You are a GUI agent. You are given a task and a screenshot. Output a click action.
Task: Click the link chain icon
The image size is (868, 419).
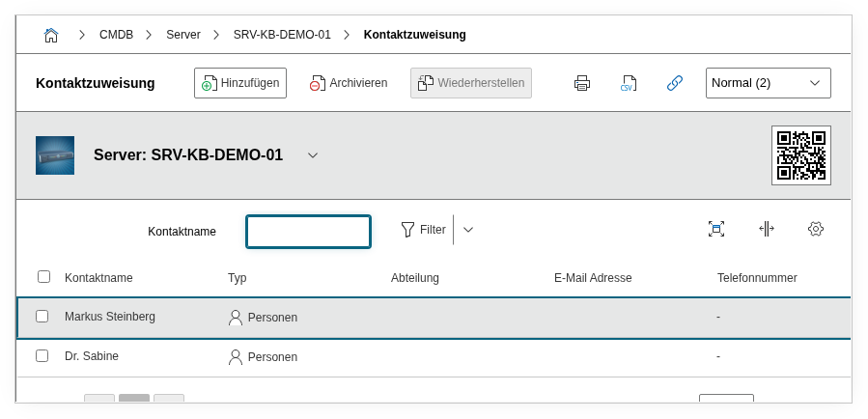point(675,83)
